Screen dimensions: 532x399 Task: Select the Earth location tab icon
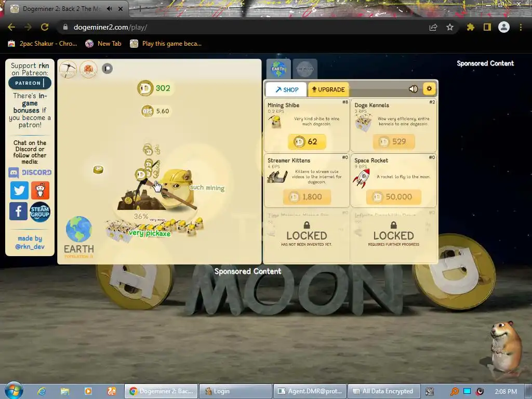278,69
